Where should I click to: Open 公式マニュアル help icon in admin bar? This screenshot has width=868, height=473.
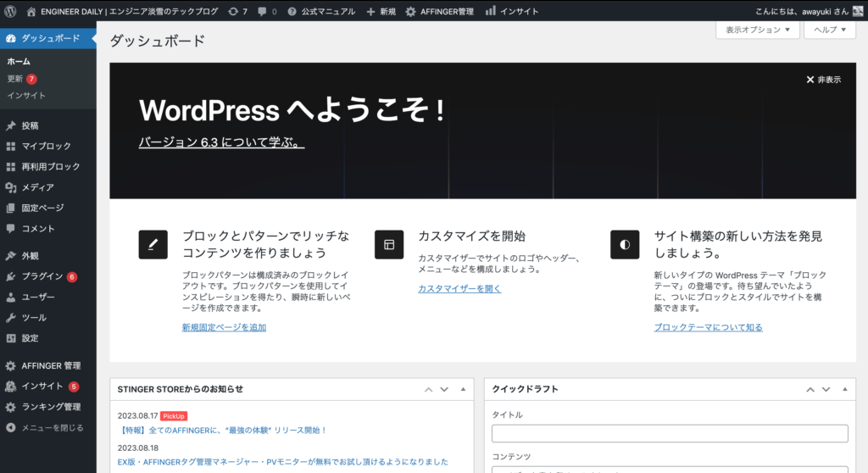click(292, 11)
